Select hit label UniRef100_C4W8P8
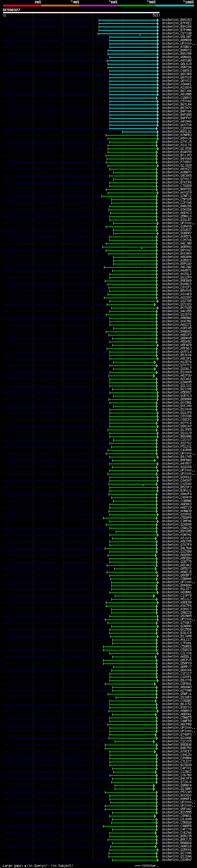Image resolution: width=197 pixels, height=868 pixels. [177, 826]
